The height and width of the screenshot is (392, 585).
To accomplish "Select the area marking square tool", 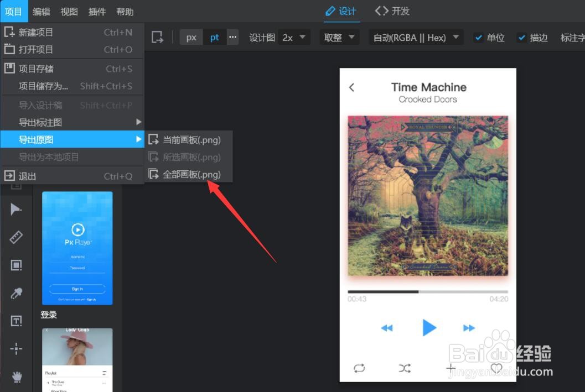I will (16, 265).
